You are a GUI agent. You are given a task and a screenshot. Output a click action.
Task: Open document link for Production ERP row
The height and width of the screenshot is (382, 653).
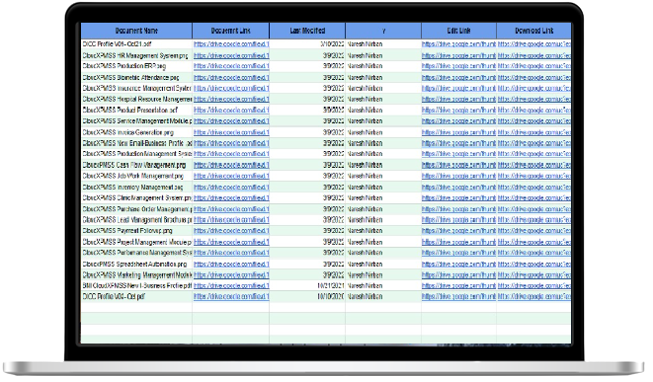pos(231,66)
